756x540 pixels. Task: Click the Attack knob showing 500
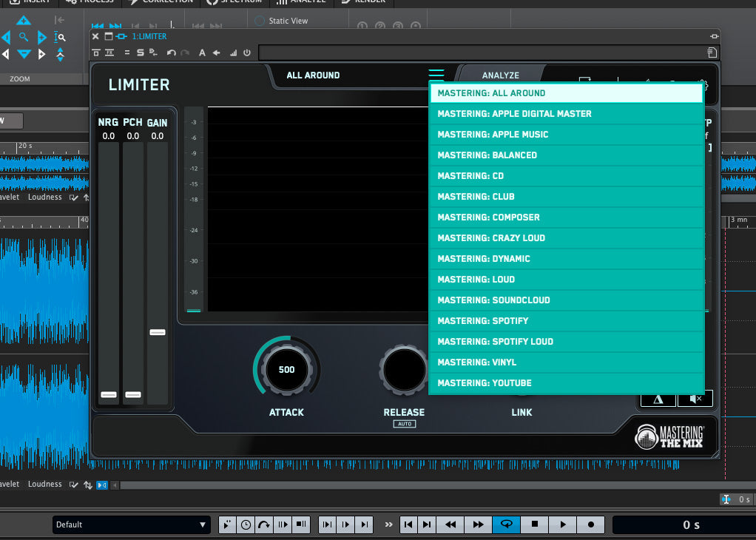click(x=287, y=370)
